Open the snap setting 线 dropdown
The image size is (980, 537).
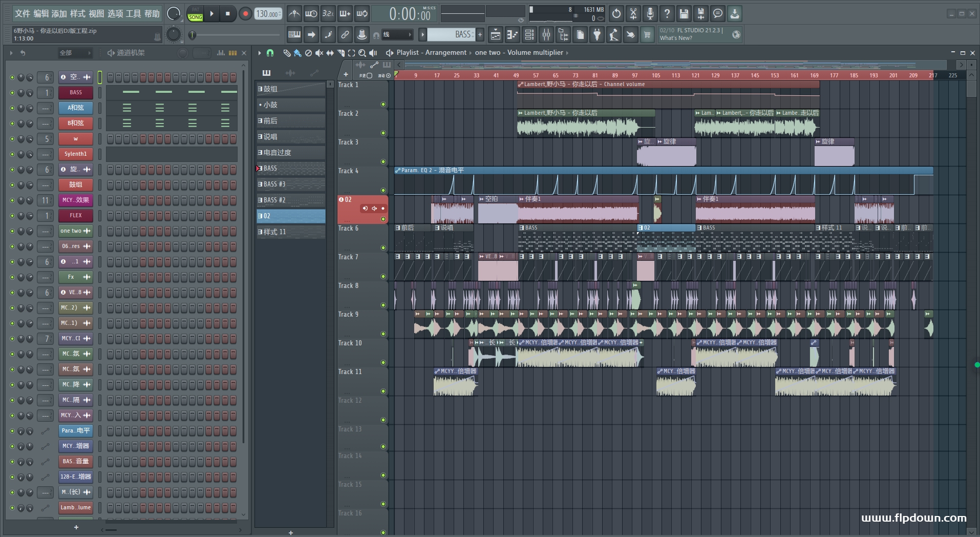tap(397, 35)
